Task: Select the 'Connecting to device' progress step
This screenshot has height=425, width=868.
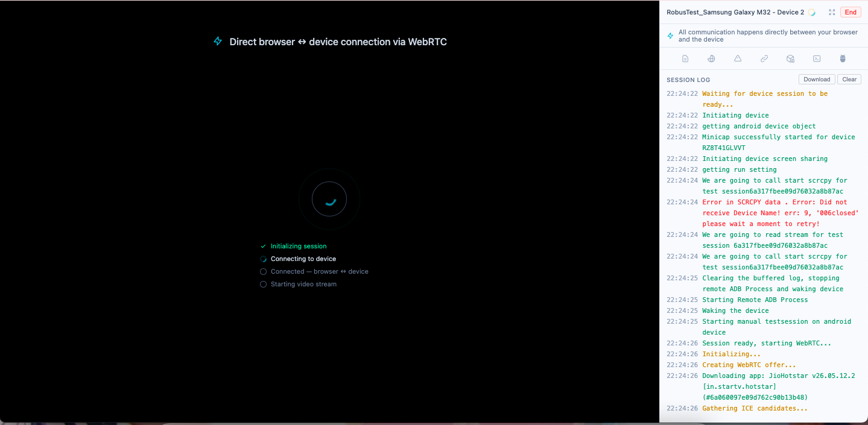Action: coord(303,259)
